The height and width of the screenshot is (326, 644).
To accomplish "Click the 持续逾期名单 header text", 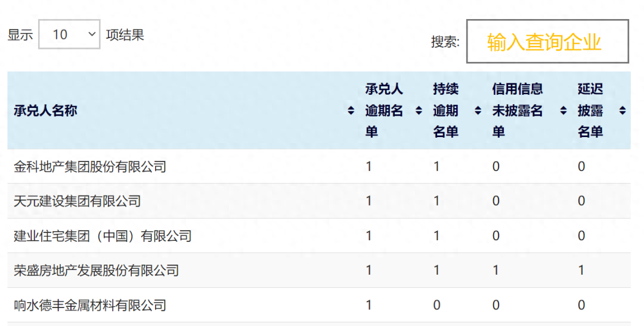I will click(445, 111).
